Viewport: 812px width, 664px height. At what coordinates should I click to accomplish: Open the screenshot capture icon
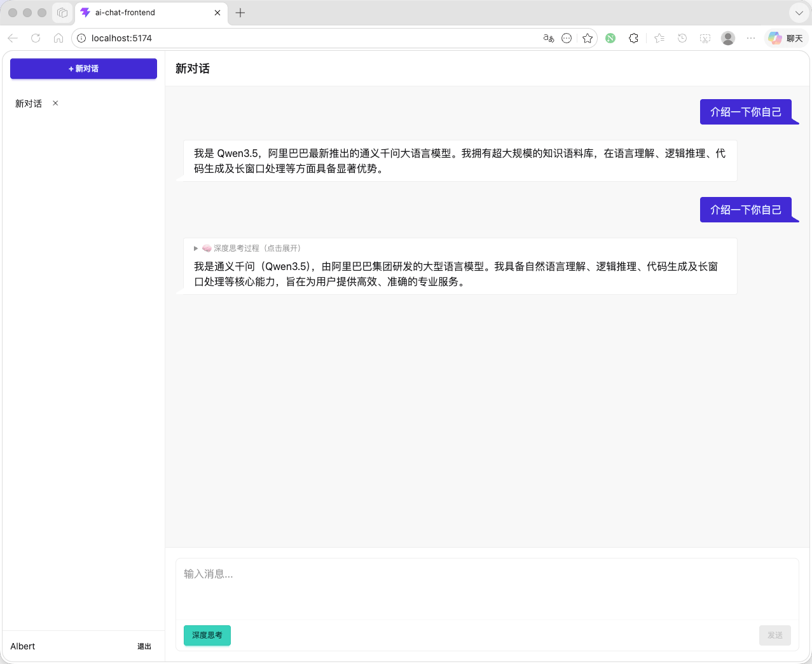pos(705,38)
